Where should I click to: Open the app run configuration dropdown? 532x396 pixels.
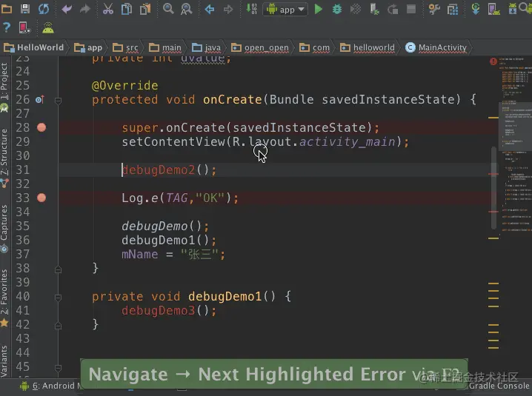pyautogui.click(x=285, y=10)
